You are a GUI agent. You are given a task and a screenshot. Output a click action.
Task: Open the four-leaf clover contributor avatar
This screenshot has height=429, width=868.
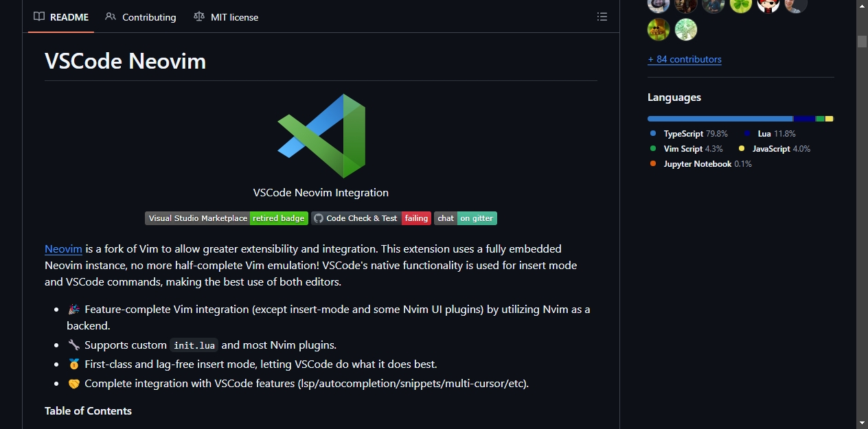click(741, 4)
